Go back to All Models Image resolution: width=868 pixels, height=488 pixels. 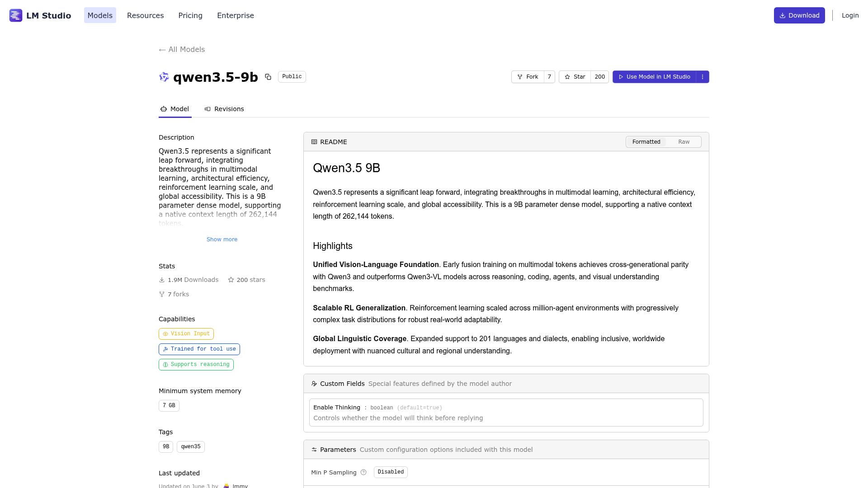pos(182,50)
